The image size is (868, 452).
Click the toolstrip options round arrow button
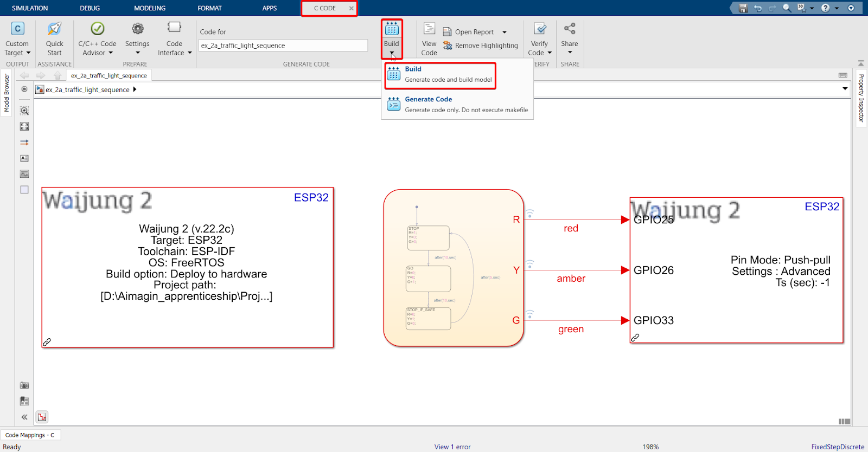click(851, 8)
